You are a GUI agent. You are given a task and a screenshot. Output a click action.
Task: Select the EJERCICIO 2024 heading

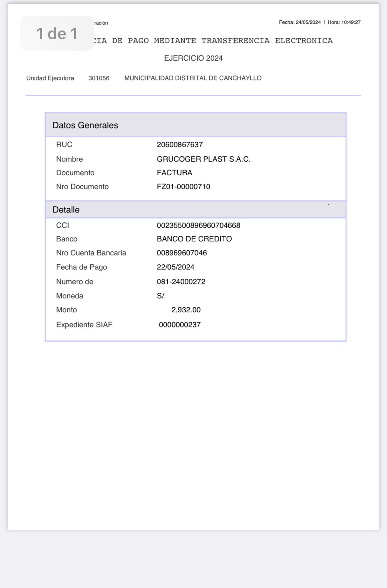193,58
